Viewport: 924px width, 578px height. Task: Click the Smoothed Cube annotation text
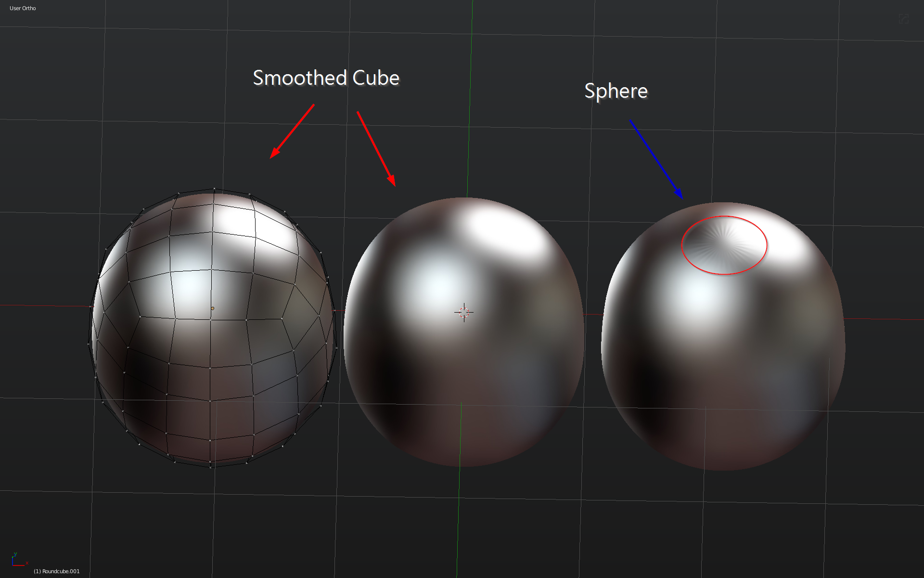point(326,78)
